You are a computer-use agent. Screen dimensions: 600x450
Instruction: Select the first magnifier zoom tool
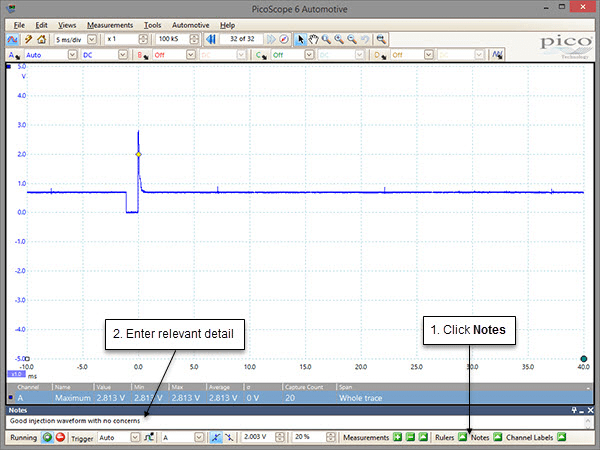click(x=326, y=39)
